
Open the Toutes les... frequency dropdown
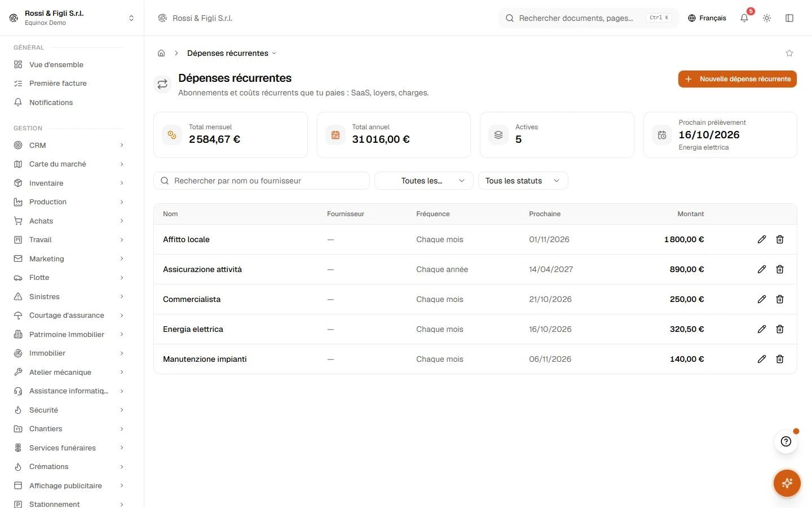[x=423, y=181]
